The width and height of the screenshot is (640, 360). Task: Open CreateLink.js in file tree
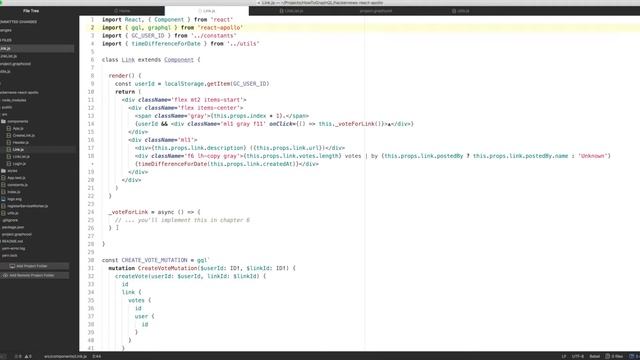[24, 136]
